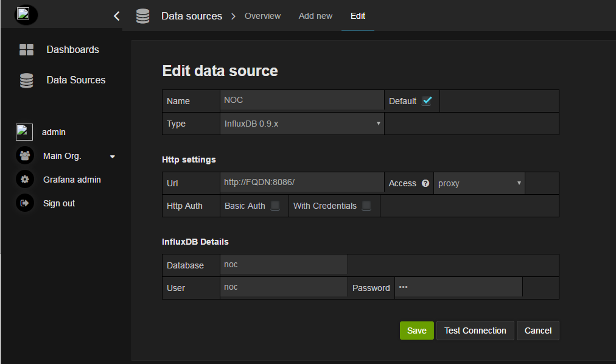Enable the Basic Auth checkbox
This screenshot has width=616, height=364.
pos(275,206)
